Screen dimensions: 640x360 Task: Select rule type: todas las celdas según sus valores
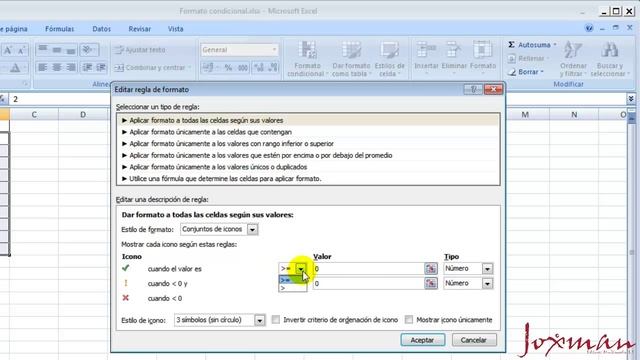(308, 120)
